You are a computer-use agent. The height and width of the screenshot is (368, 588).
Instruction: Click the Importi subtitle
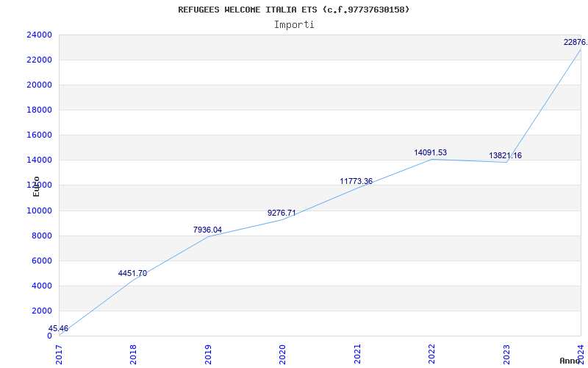(x=294, y=25)
